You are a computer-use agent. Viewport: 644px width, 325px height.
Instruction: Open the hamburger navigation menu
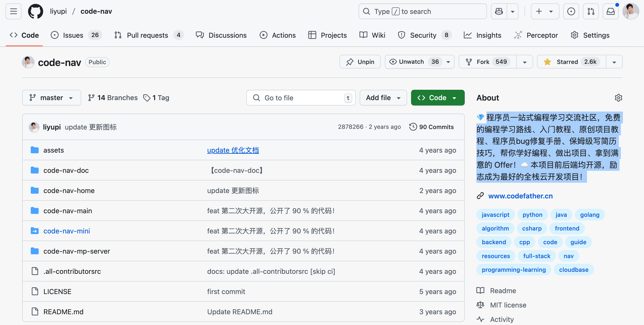(13, 11)
